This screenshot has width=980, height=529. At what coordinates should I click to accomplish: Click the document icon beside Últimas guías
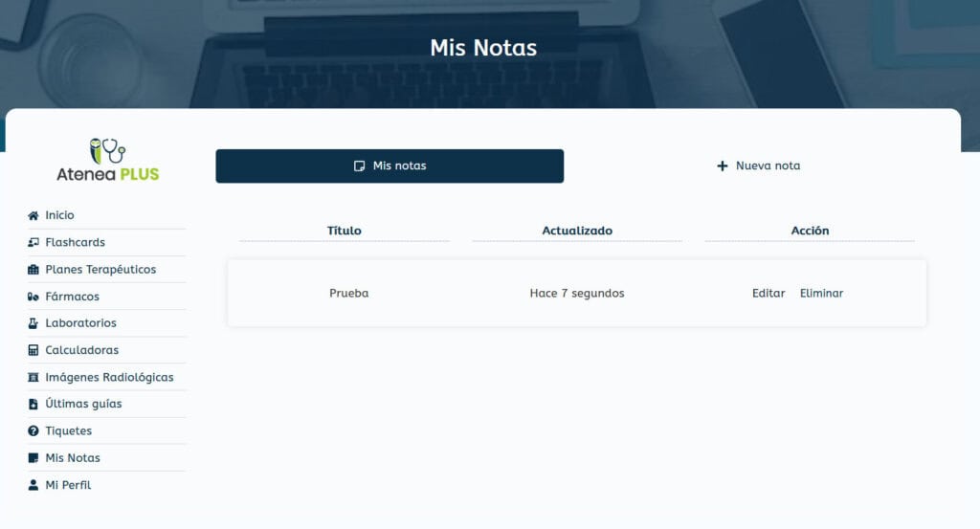(x=33, y=404)
